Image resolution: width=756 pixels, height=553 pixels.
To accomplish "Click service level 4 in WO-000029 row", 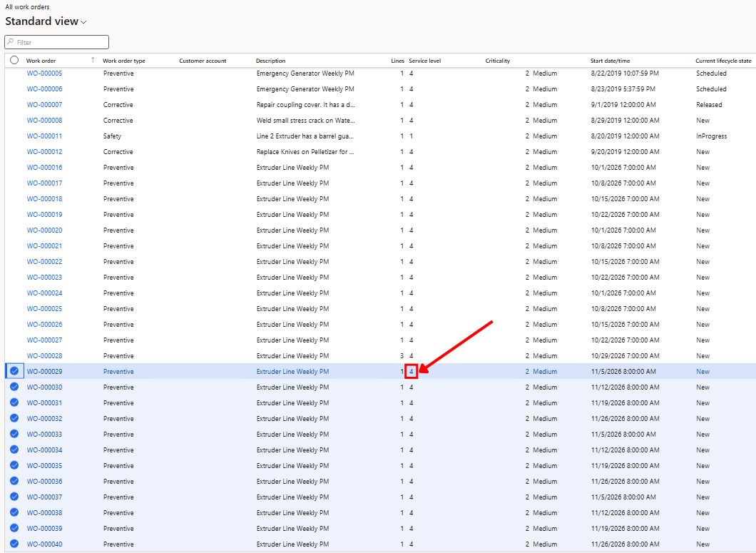I will pos(412,372).
